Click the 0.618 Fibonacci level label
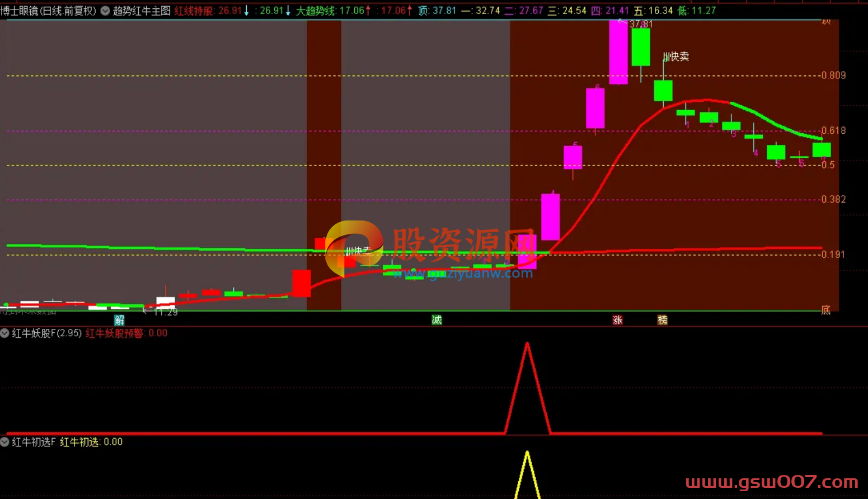This screenshot has height=499, width=868. tap(833, 130)
